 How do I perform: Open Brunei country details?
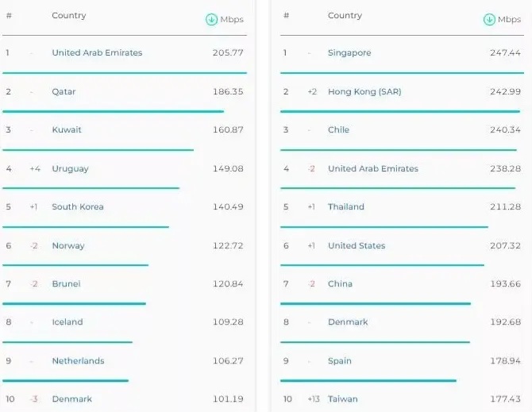[x=66, y=284]
